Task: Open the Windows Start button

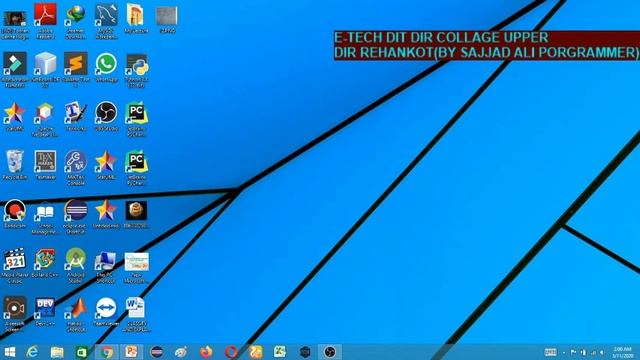Action: pyautogui.click(x=9, y=352)
